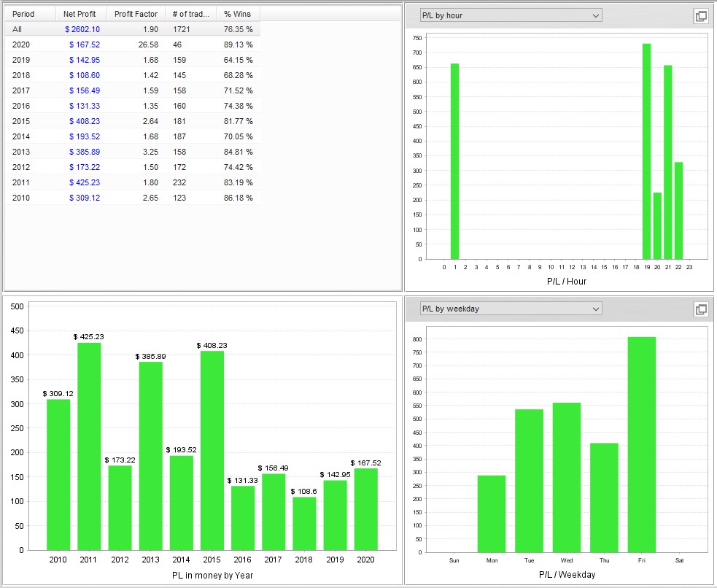Pop out the P/L by hour chart
Screen dimensions: 717x588
700,17
